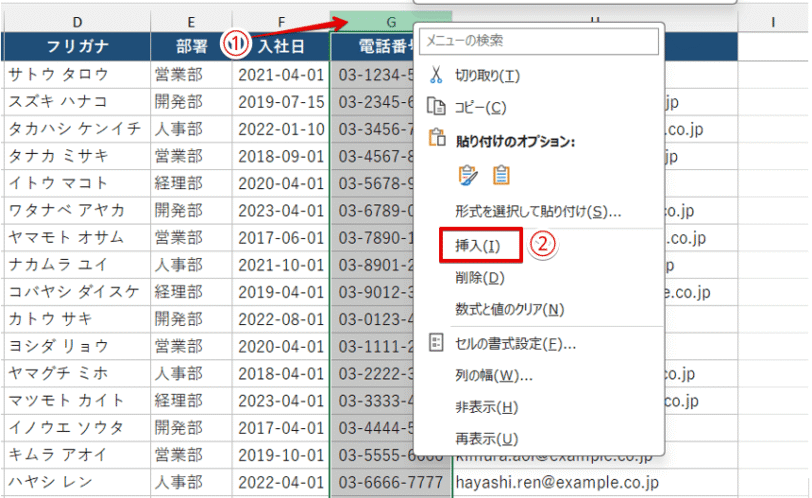Click phone cell 03-6666-7777
This screenshot has height=498, width=812.
[391, 482]
